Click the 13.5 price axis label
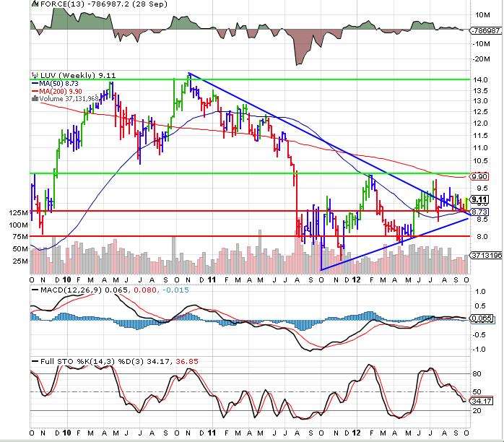The image size is (504, 442). [481, 91]
